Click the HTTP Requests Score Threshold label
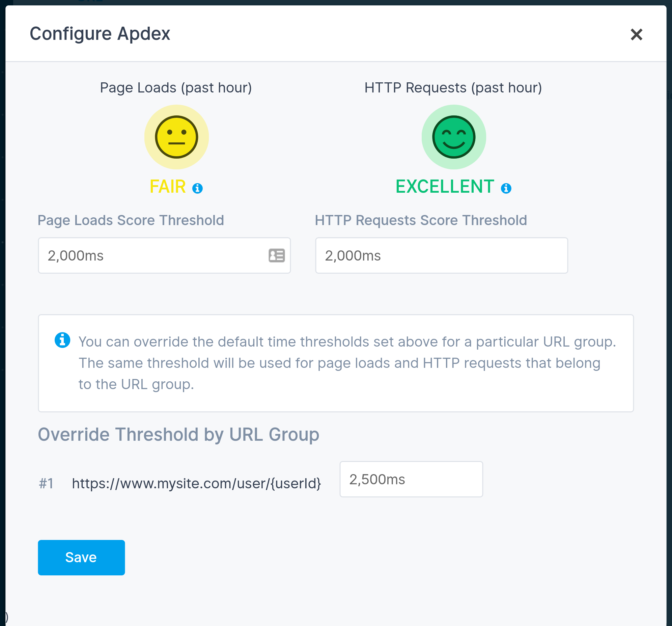672x626 pixels. coord(421,220)
